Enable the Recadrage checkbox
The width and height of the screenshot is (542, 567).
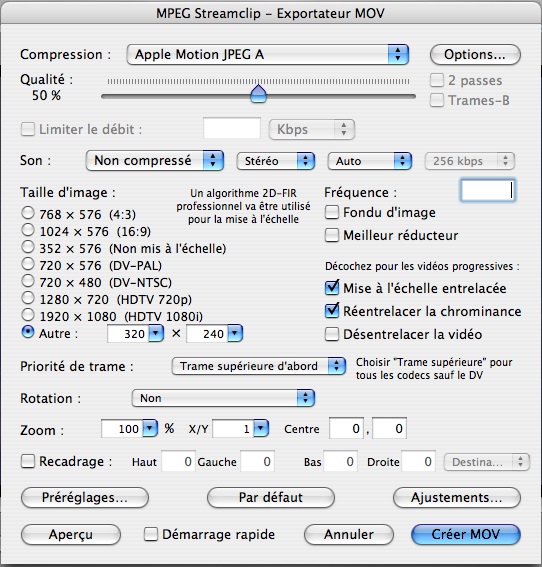(28, 461)
